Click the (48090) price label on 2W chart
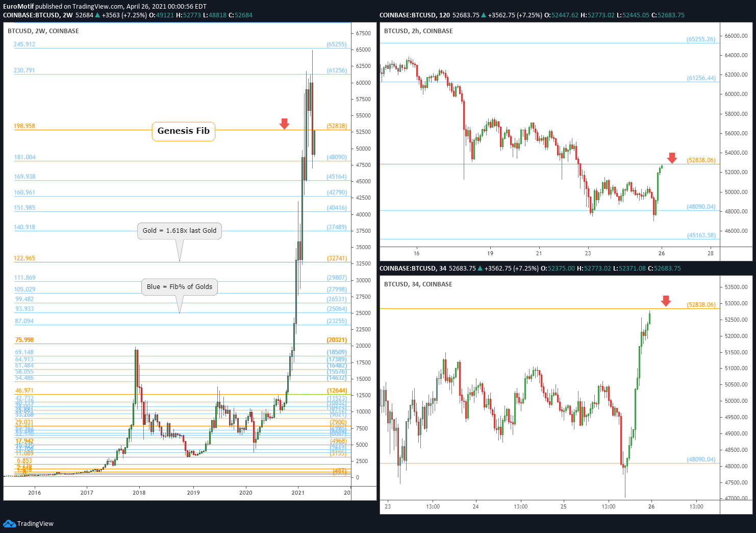 (337, 157)
